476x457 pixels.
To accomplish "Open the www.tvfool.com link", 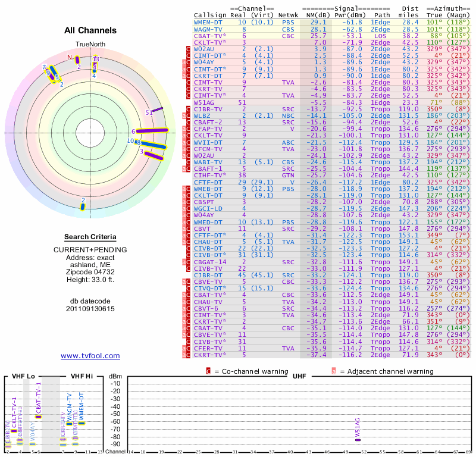I will pyautogui.click(x=90, y=356).
